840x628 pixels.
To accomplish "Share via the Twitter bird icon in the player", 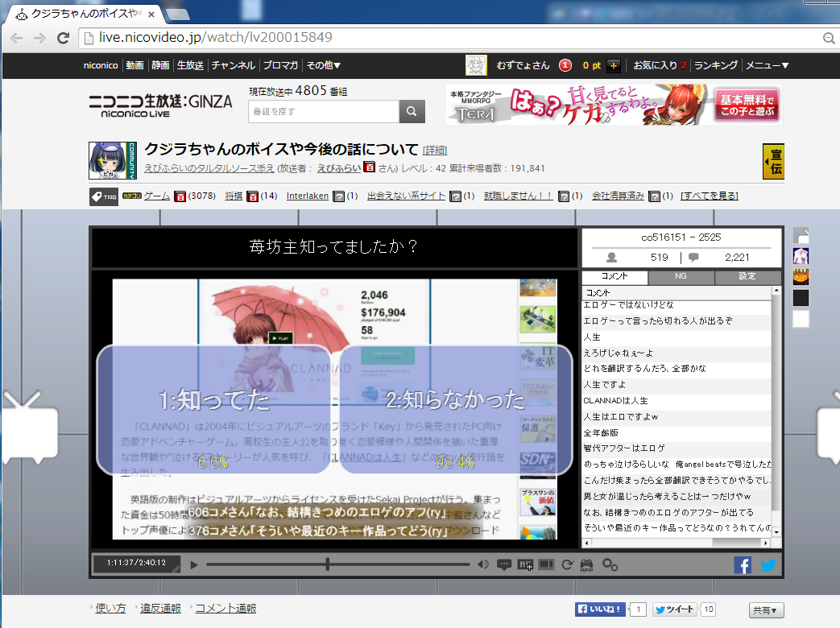I will [768, 565].
